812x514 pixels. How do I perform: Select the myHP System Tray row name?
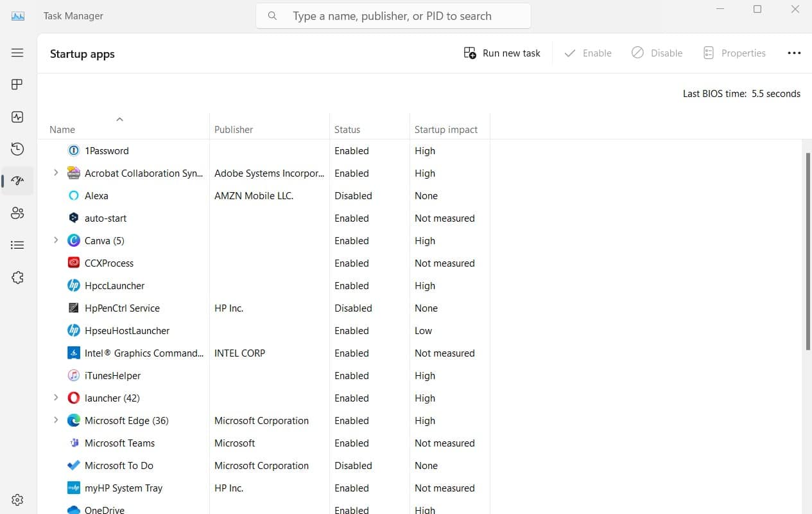[123, 488]
